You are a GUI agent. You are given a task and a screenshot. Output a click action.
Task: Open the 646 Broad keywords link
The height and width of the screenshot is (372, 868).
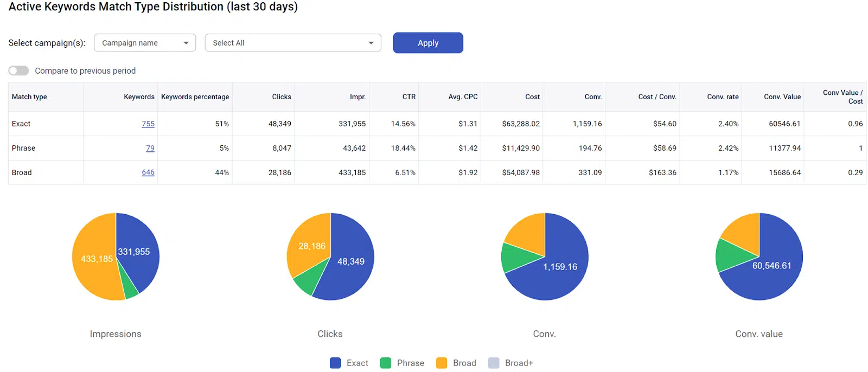[148, 172]
